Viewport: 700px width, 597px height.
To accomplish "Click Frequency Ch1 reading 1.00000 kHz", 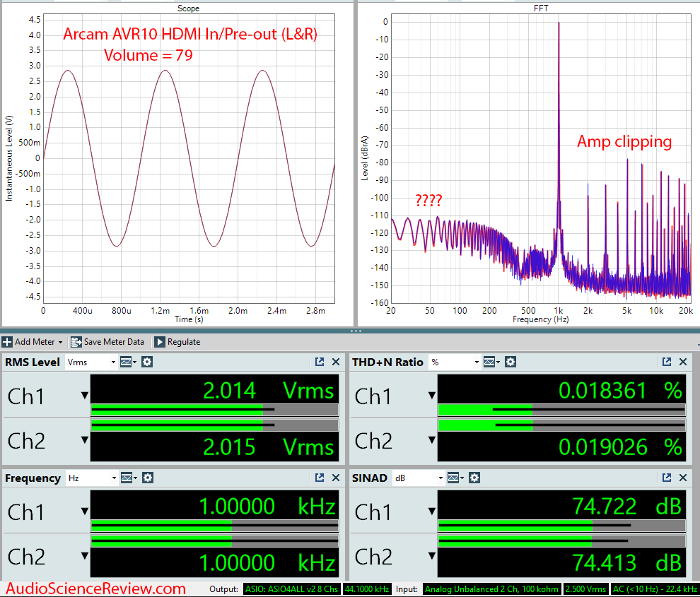I will pos(267,507).
